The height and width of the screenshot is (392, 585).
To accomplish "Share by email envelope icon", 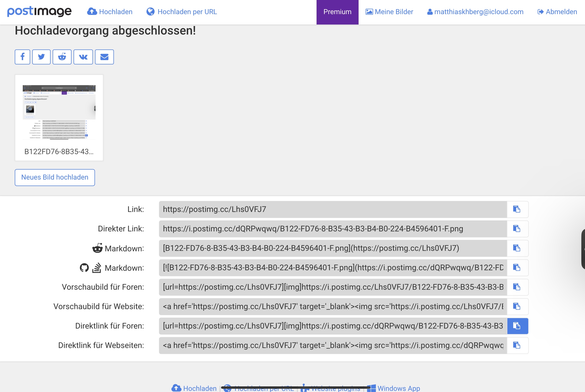I will coord(104,57).
